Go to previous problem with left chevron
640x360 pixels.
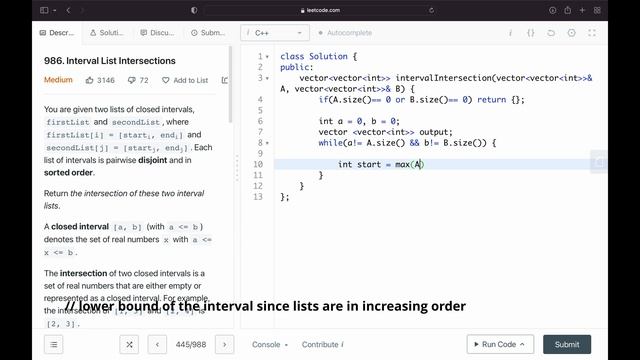point(157,344)
